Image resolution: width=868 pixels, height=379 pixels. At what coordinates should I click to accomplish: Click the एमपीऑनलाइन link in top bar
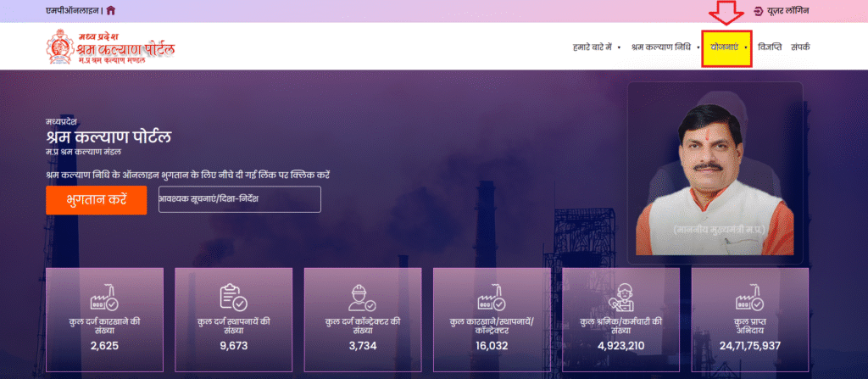(73, 10)
